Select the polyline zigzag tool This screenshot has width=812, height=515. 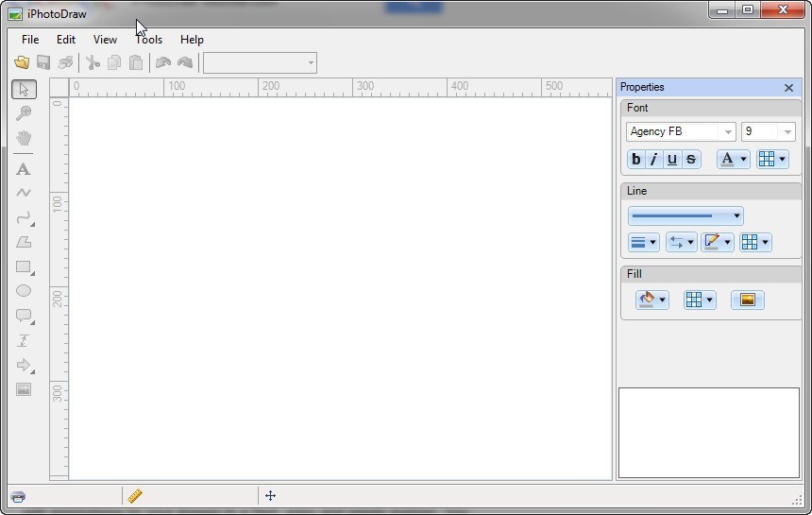pyautogui.click(x=24, y=193)
